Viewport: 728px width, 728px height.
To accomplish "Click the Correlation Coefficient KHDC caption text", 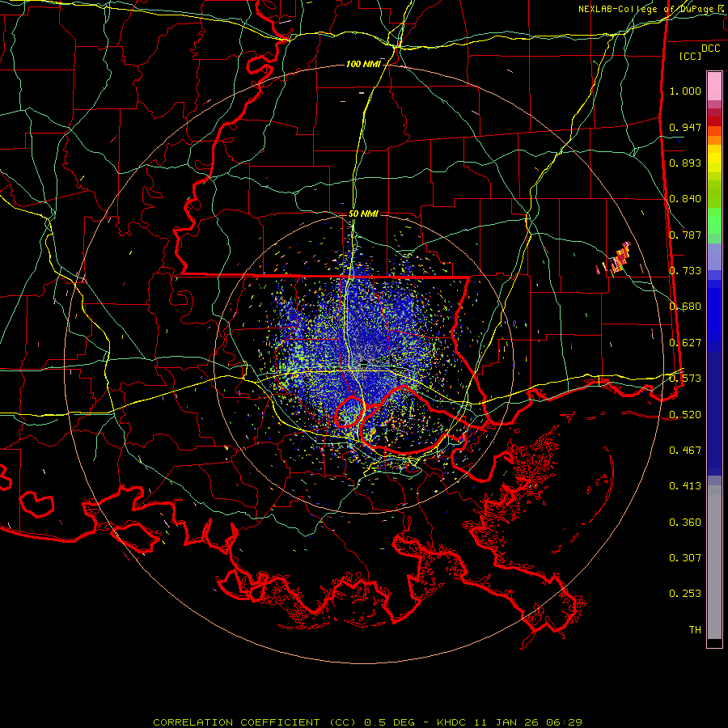I will (x=367, y=722).
